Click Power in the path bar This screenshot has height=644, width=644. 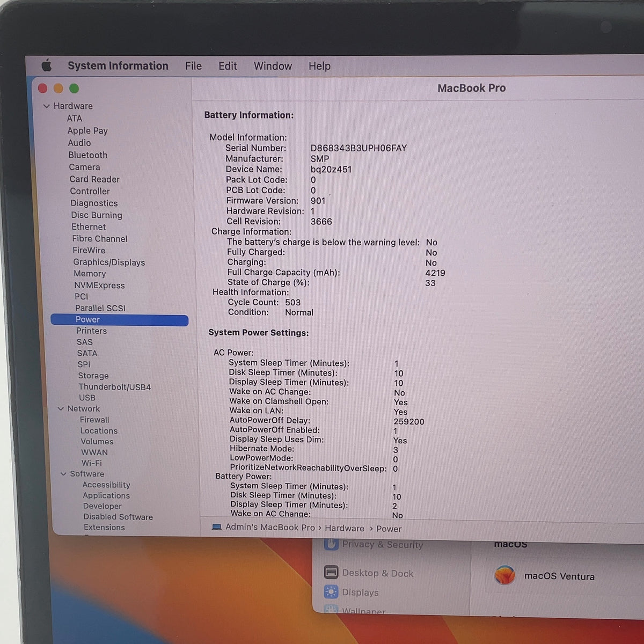coord(389,529)
